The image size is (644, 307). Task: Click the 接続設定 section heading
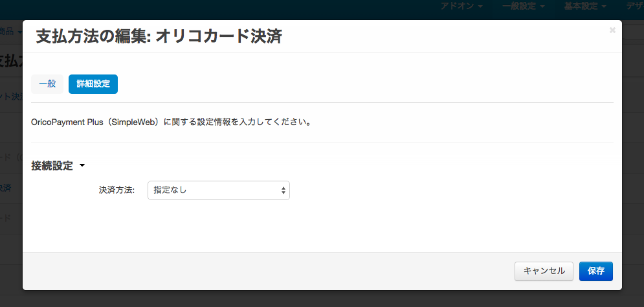tap(52, 166)
